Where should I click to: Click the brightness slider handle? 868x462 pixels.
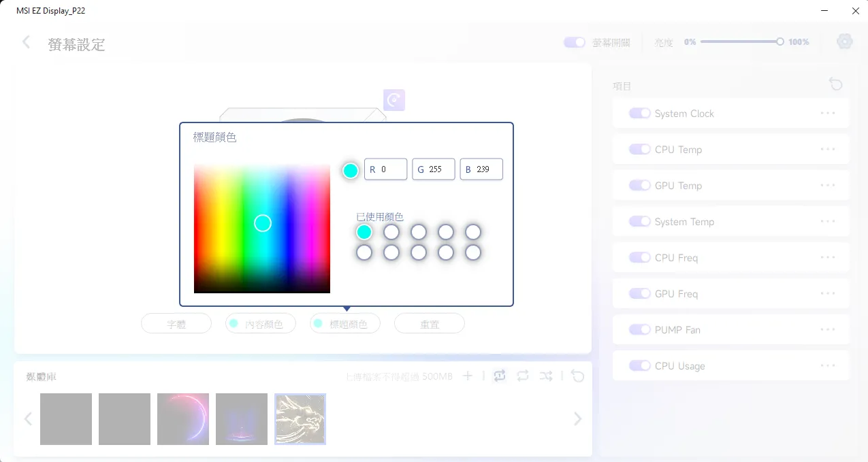(780, 42)
